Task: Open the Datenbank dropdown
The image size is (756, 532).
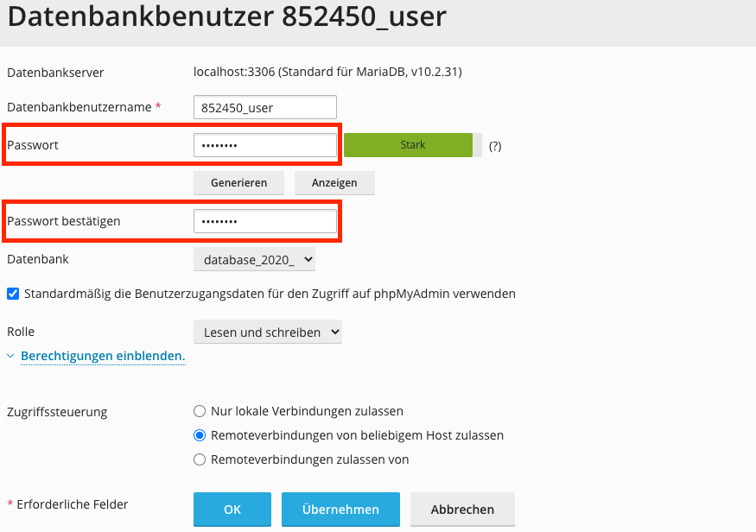Action: (x=255, y=259)
